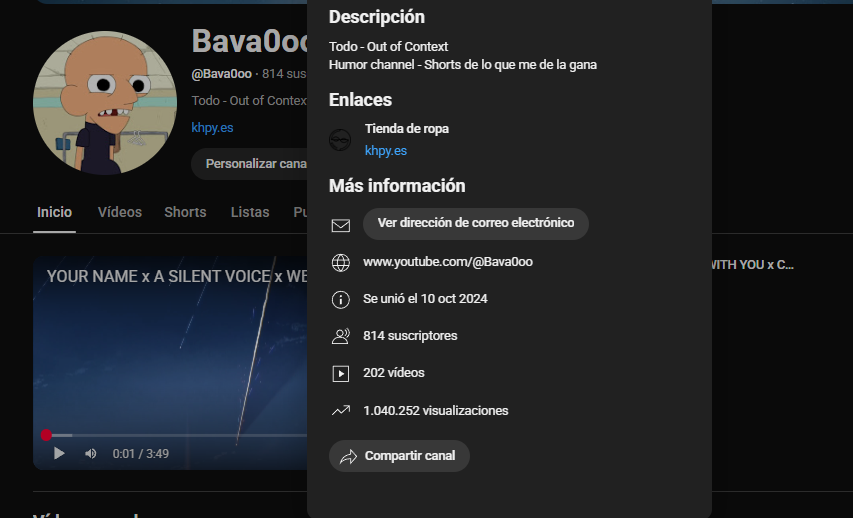Switch to the Shorts tab
The height and width of the screenshot is (518, 853).
coord(186,212)
